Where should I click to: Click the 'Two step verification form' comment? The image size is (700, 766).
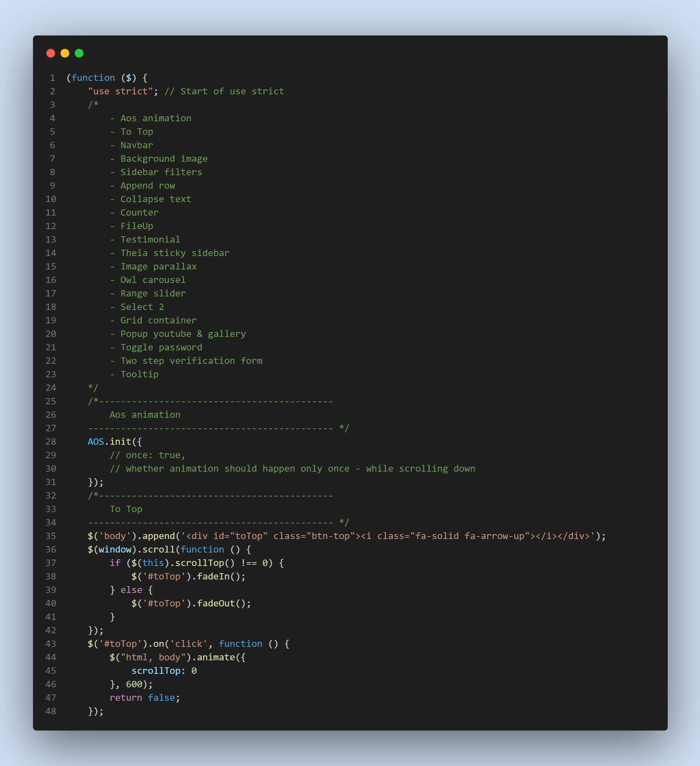pos(191,361)
